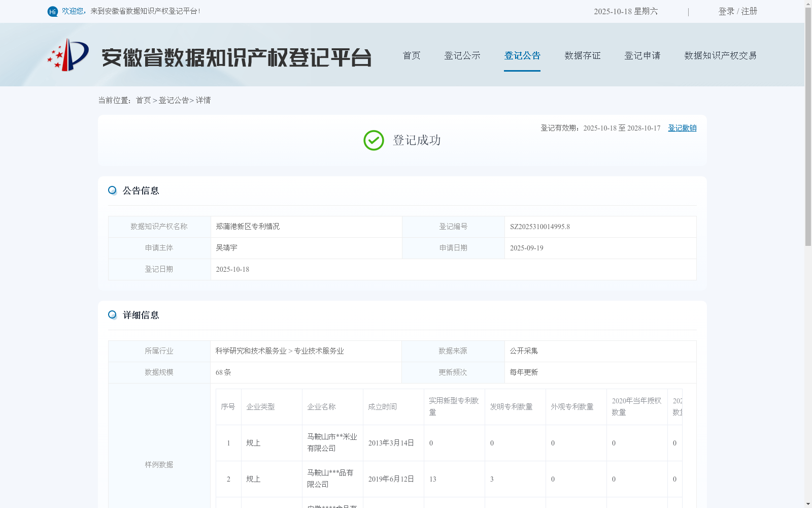812x508 pixels.
Task: Click the applicant name 吴靖宇
Action: [x=226, y=248]
